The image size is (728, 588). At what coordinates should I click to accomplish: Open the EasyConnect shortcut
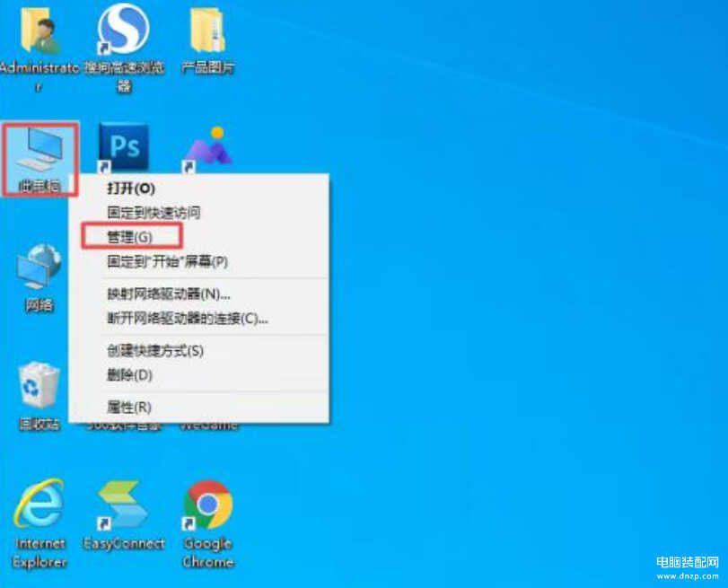(123, 507)
